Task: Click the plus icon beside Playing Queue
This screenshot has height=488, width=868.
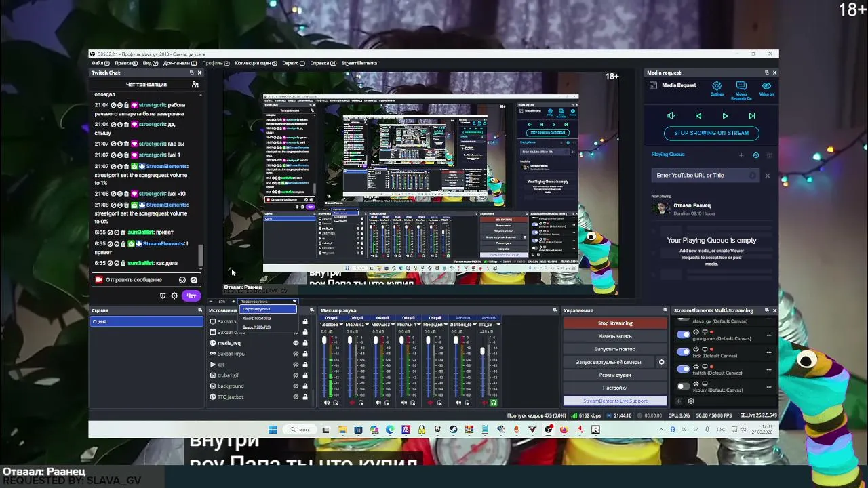Action: [x=741, y=155]
